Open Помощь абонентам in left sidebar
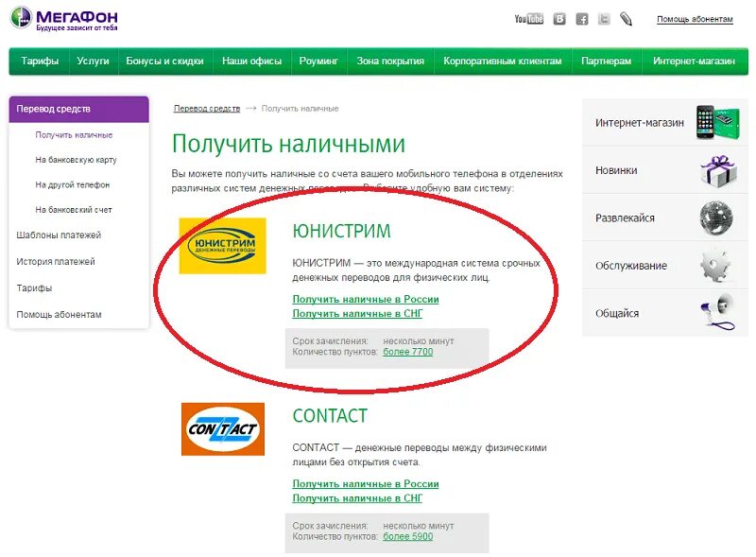 click(x=59, y=315)
